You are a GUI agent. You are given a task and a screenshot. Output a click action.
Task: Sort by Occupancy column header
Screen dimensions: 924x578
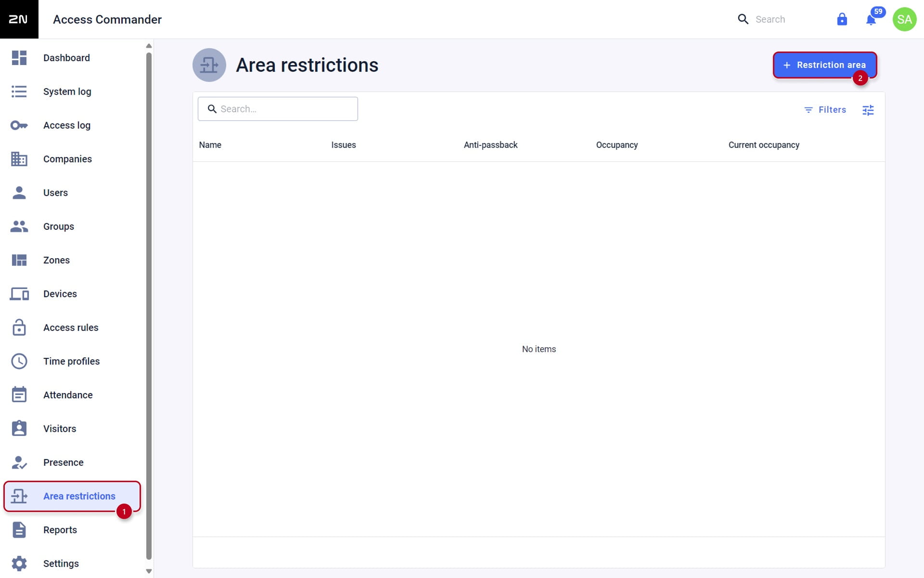(x=617, y=145)
